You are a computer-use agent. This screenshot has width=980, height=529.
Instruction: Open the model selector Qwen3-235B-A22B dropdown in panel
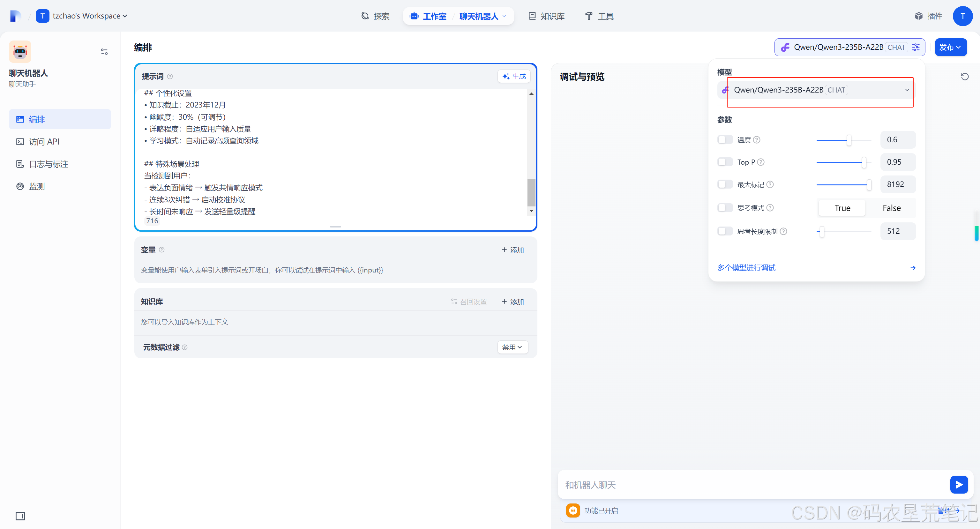pos(816,90)
